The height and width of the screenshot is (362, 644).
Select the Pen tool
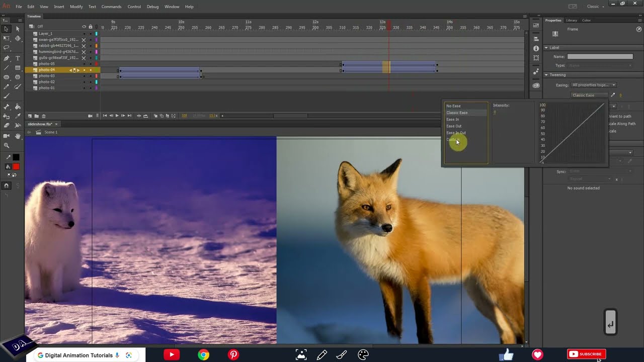[7, 58]
